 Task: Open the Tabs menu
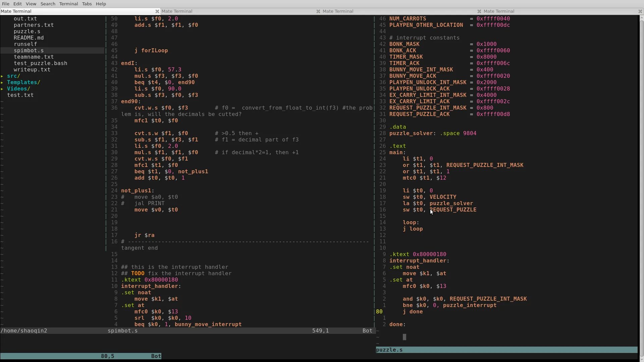87,4
